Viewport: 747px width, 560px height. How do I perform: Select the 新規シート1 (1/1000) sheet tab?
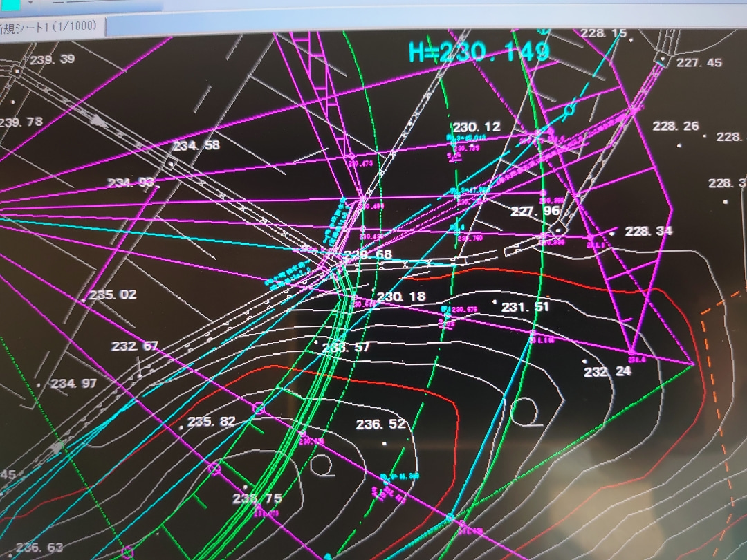point(50,27)
